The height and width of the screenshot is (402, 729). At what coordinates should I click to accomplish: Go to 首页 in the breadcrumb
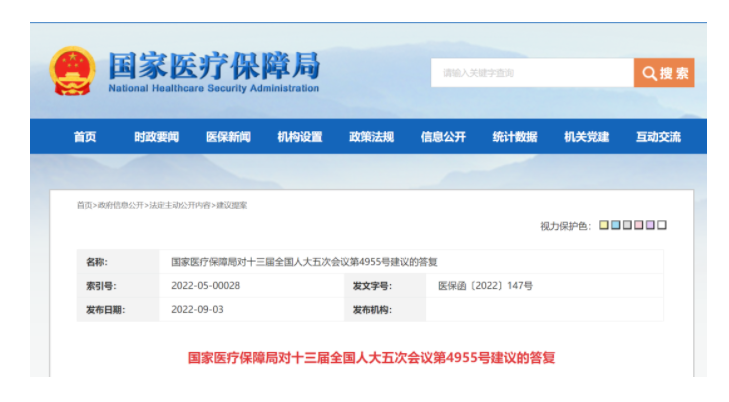click(84, 205)
